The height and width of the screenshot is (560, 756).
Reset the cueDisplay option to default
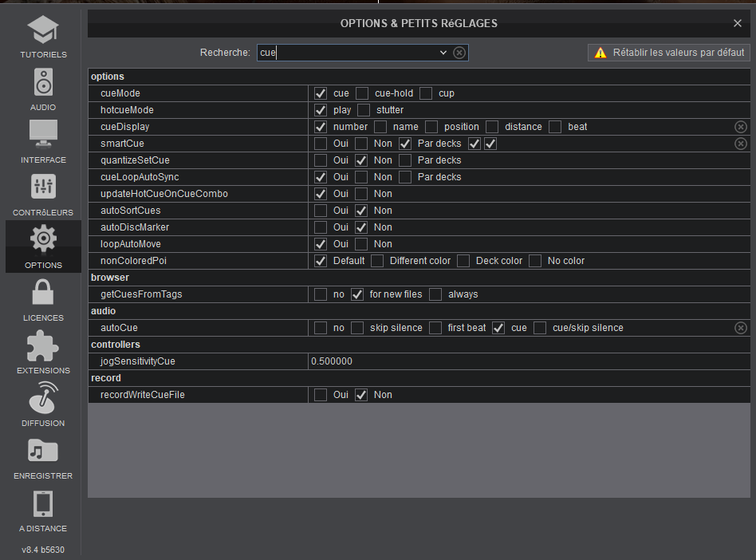tap(740, 127)
